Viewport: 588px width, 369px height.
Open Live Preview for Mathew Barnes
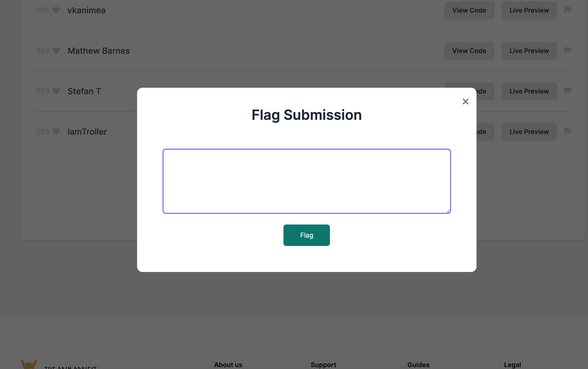[x=529, y=50]
